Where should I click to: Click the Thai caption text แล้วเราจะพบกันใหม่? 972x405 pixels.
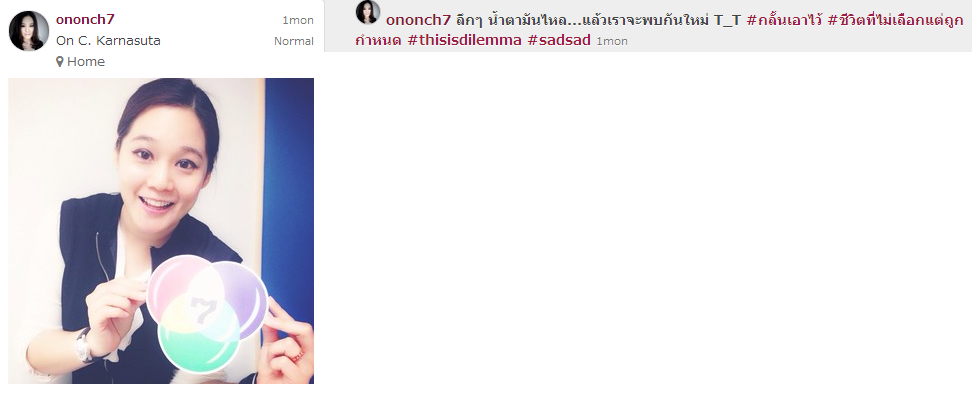[x=645, y=20]
